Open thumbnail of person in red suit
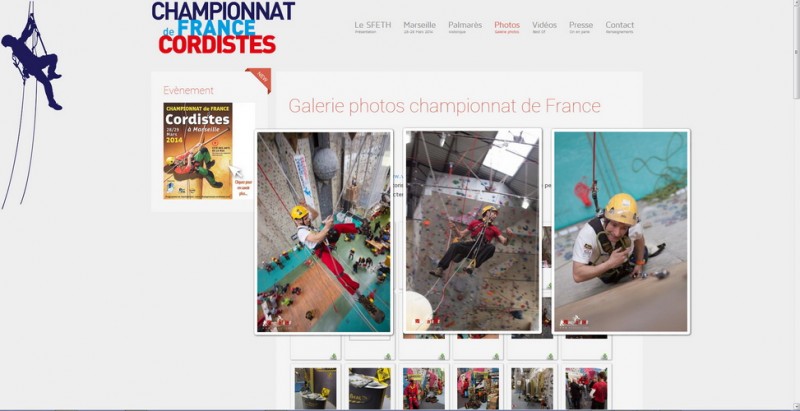800x411 pixels. [x=423, y=389]
